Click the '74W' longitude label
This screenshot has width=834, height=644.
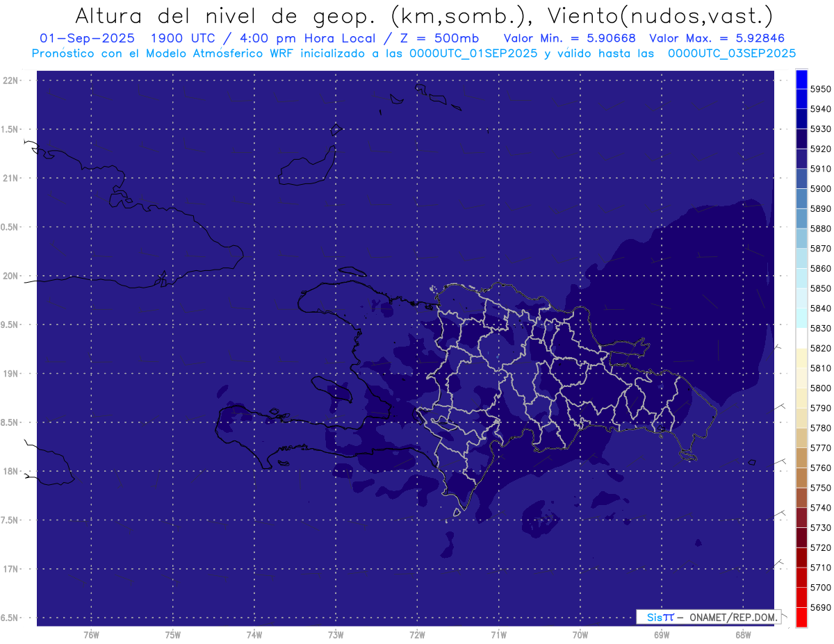[x=254, y=634]
